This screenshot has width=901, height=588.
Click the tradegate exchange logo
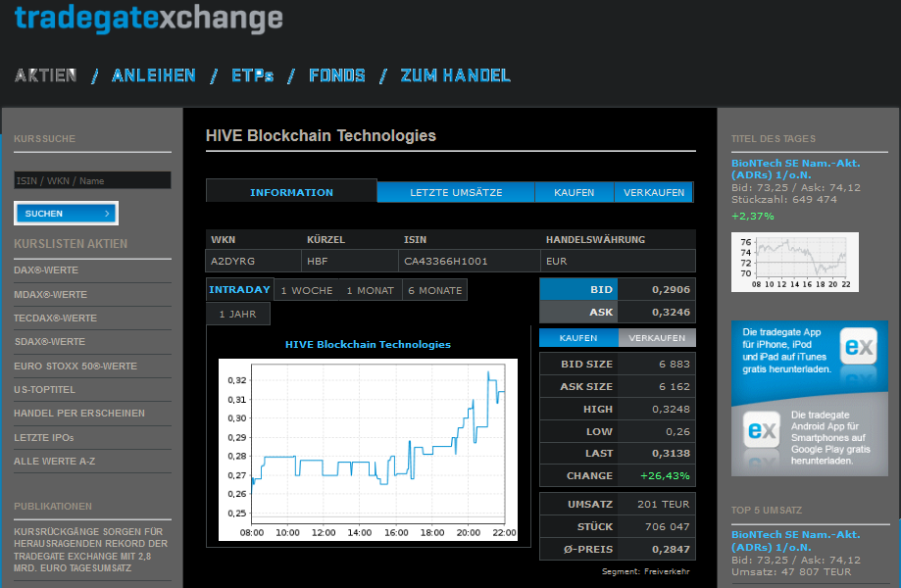point(148,18)
